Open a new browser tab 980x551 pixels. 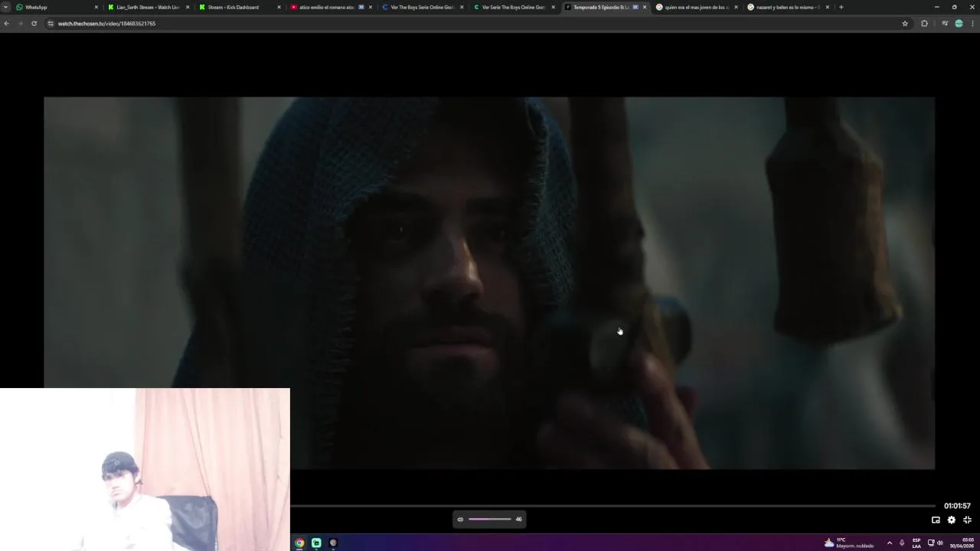[841, 7]
